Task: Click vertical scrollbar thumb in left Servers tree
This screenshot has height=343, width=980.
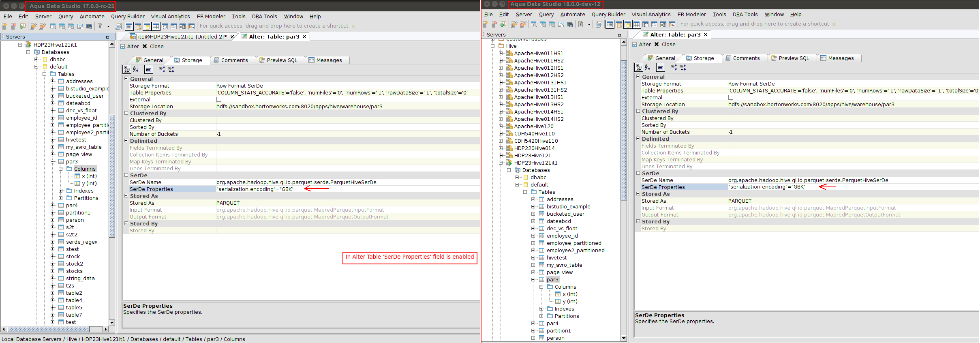Action: [x=112, y=176]
